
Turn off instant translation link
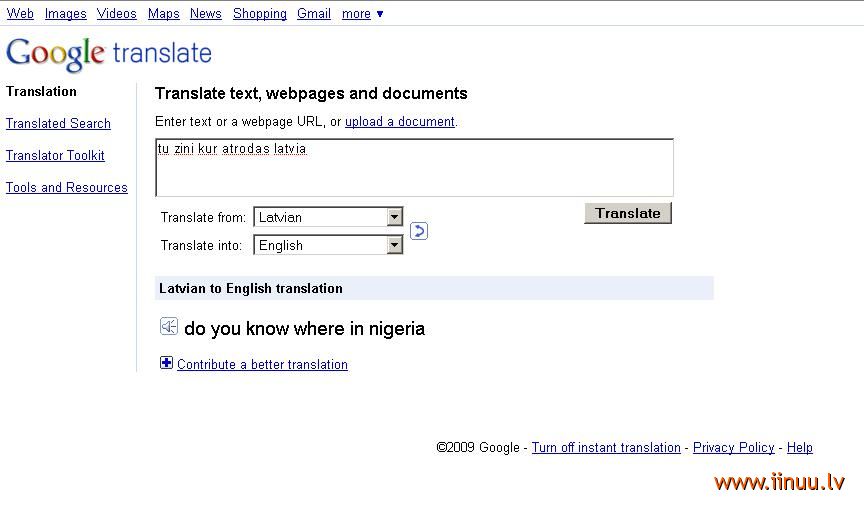(x=606, y=447)
